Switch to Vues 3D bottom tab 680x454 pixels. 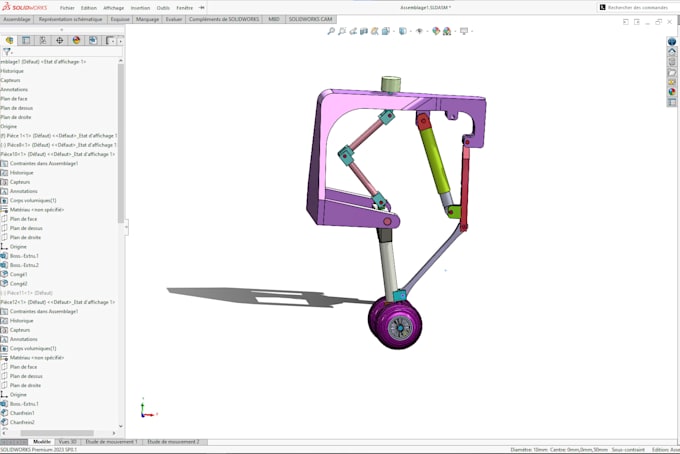[68, 442]
